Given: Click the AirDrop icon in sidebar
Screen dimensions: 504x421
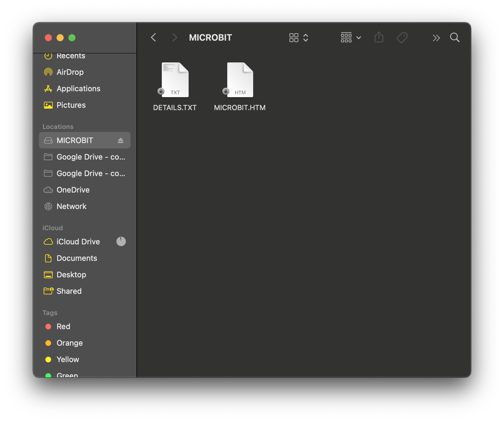Looking at the screenshot, I should 48,72.
